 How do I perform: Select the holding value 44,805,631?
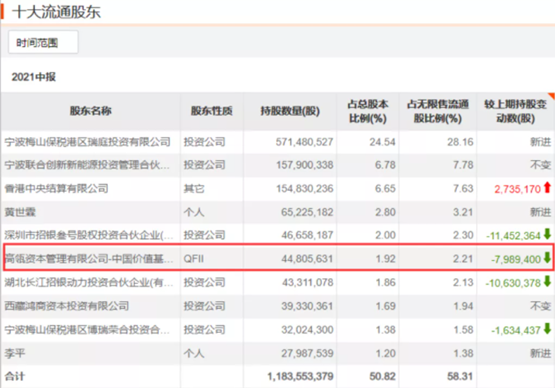tap(307, 259)
